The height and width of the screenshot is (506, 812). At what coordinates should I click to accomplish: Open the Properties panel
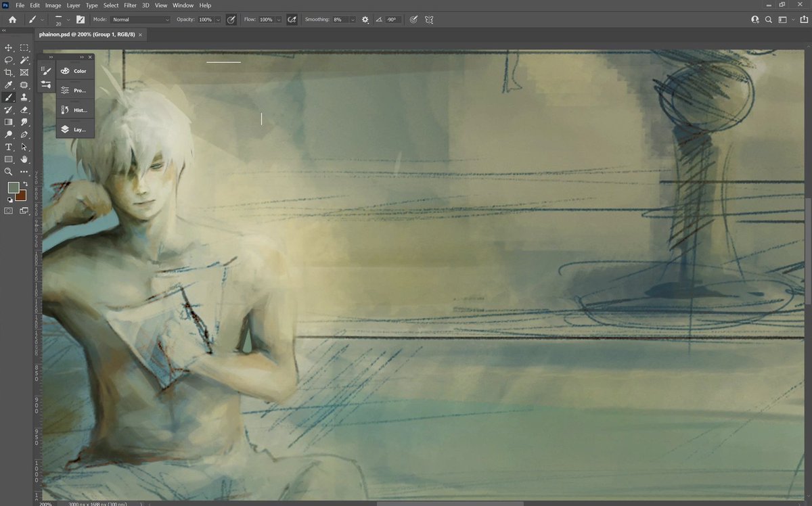coord(75,90)
